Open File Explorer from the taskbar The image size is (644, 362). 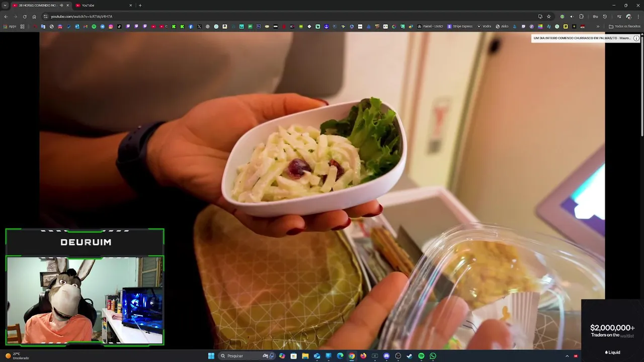click(x=305, y=356)
